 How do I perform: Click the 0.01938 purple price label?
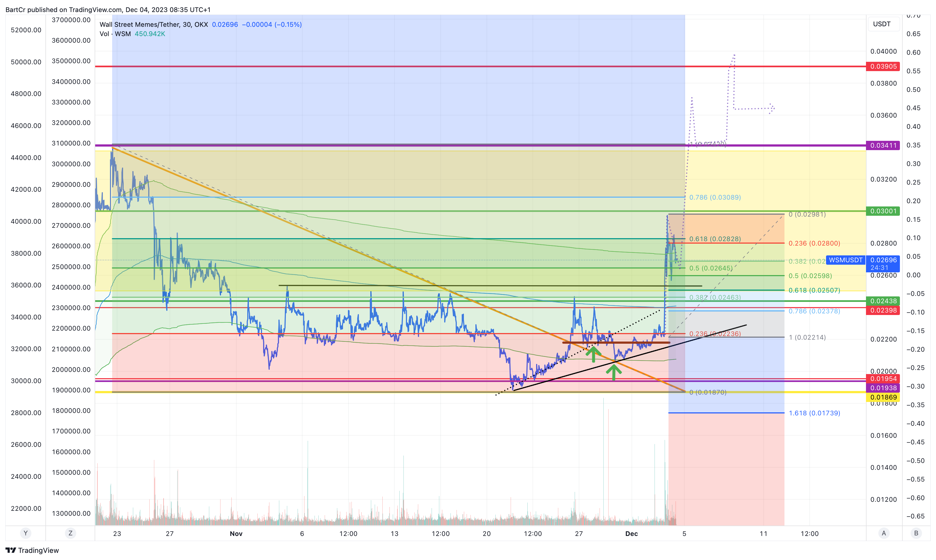(x=883, y=388)
